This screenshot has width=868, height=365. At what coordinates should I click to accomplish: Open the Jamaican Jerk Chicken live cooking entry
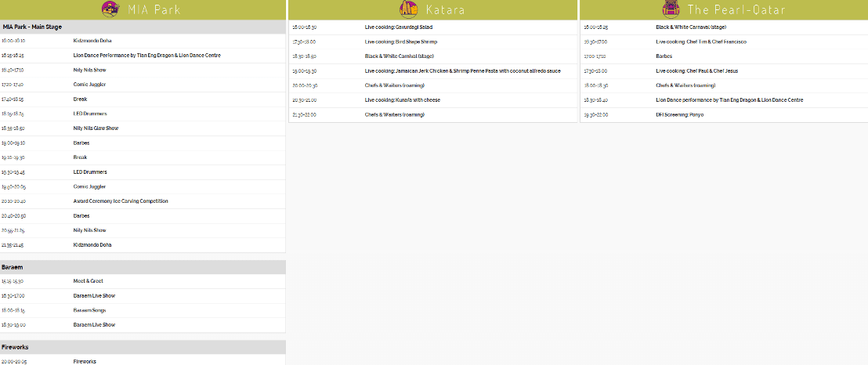pyautogui.click(x=462, y=70)
